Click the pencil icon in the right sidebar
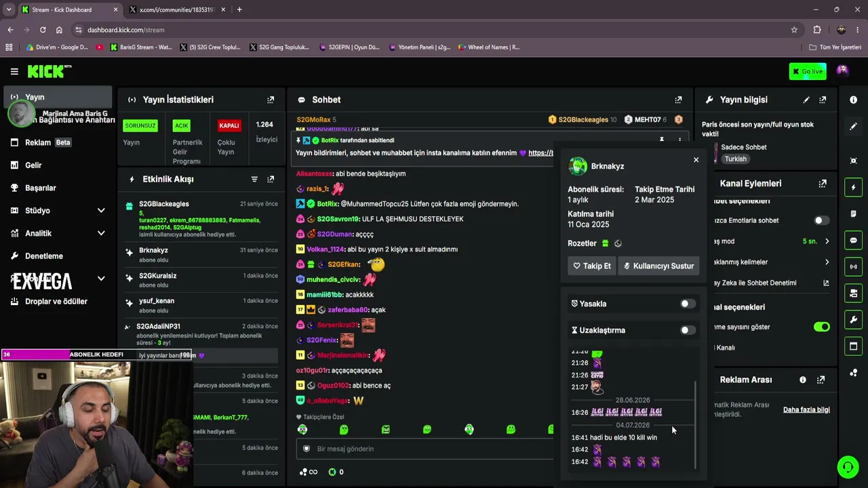 pyautogui.click(x=853, y=126)
